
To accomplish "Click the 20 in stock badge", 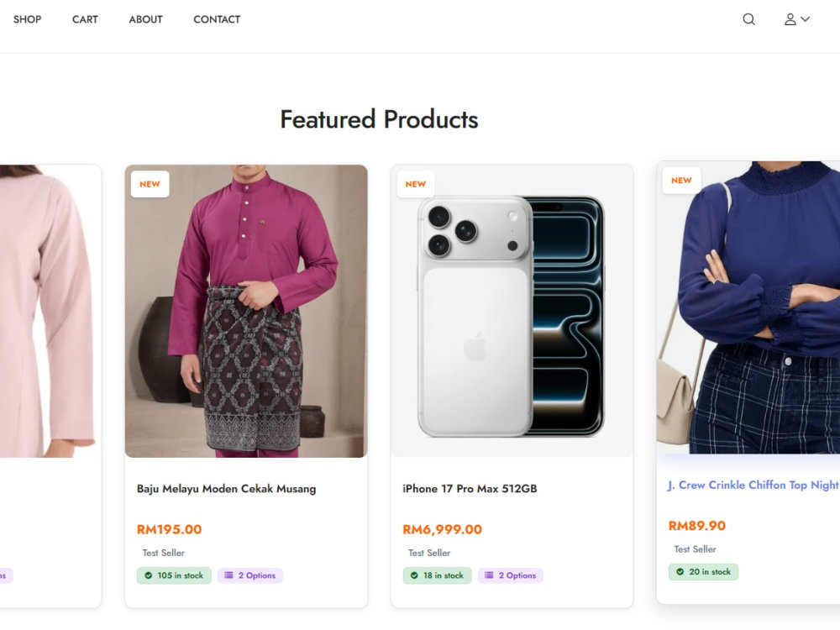I will (703, 571).
